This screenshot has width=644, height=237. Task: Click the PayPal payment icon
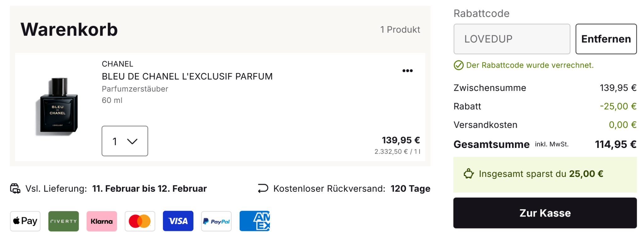pos(216,221)
